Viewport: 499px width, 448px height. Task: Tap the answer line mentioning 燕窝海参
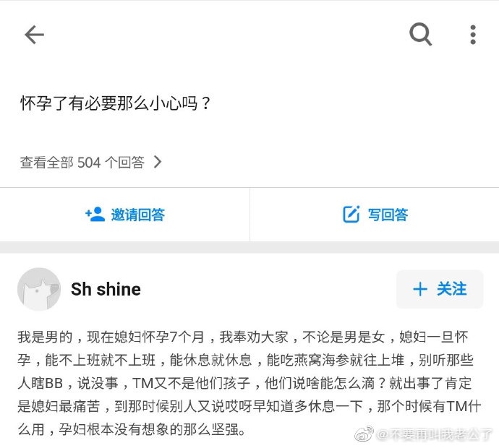click(245, 360)
